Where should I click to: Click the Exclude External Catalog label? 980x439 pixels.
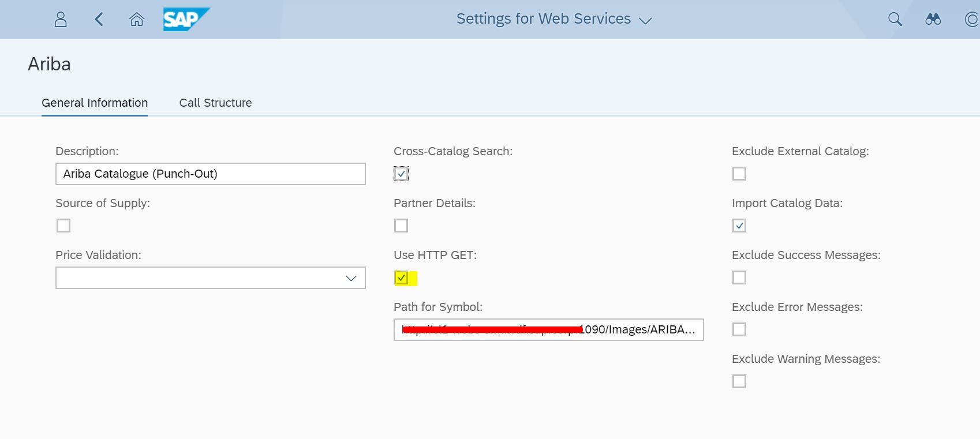pyautogui.click(x=801, y=151)
